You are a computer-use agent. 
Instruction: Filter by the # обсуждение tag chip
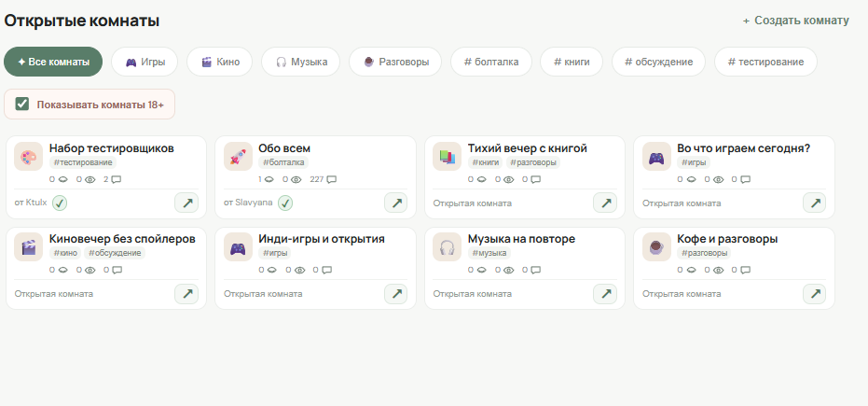[x=659, y=62]
